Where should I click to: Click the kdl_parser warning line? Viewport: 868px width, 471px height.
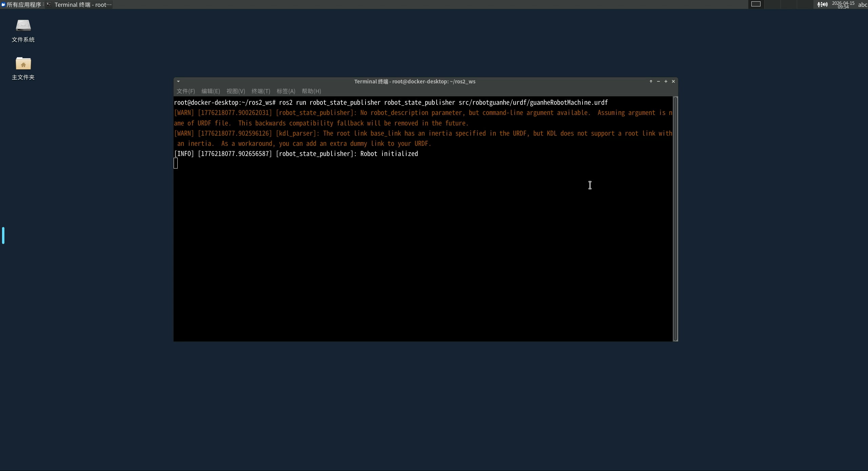point(423,138)
